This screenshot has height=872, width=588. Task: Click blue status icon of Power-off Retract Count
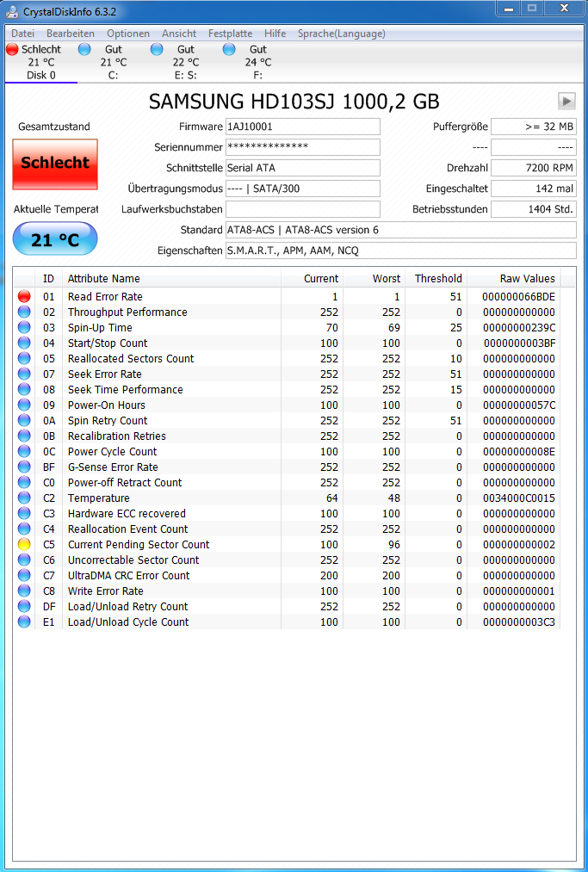pos(24,483)
